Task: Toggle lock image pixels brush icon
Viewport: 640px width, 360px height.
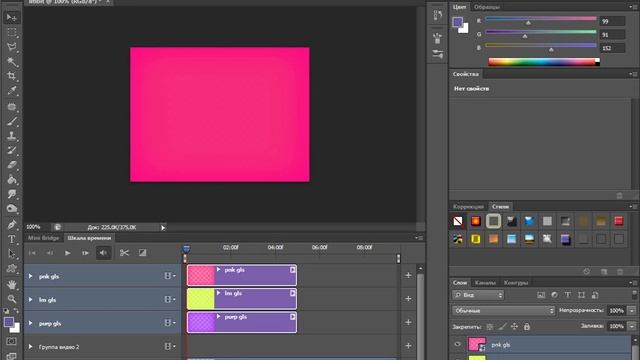Action: click(502, 327)
